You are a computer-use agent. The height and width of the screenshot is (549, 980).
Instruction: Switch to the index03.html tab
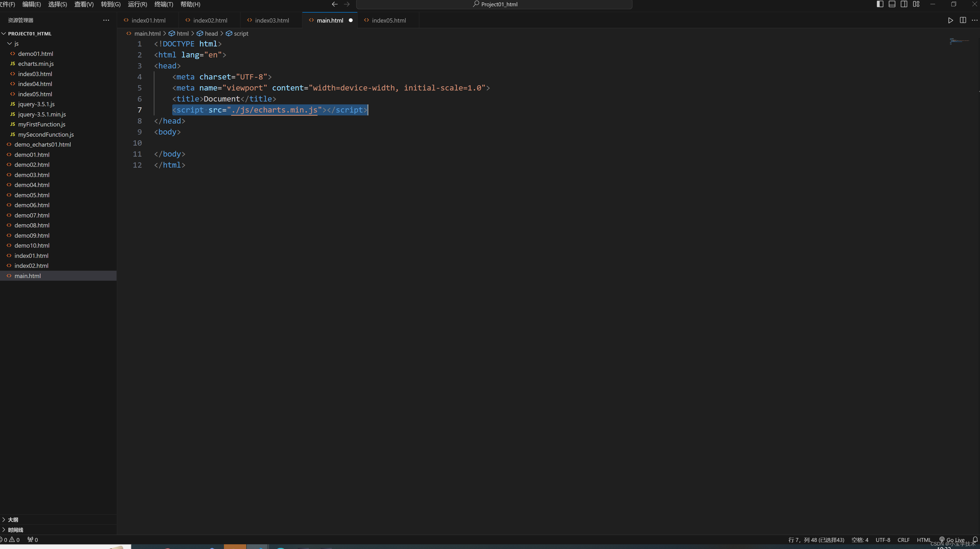pyautogui.click(x=272, y=20)
